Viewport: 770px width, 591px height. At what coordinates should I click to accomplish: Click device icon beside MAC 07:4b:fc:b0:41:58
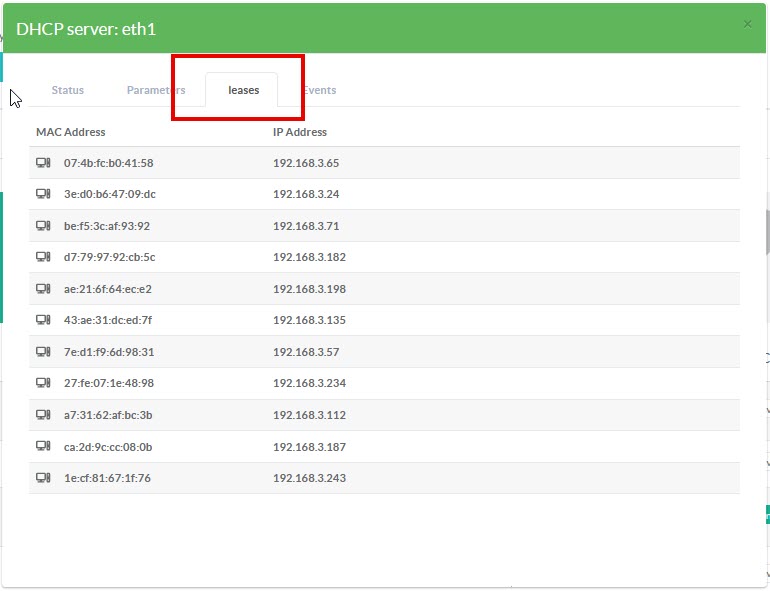(43, 163)
